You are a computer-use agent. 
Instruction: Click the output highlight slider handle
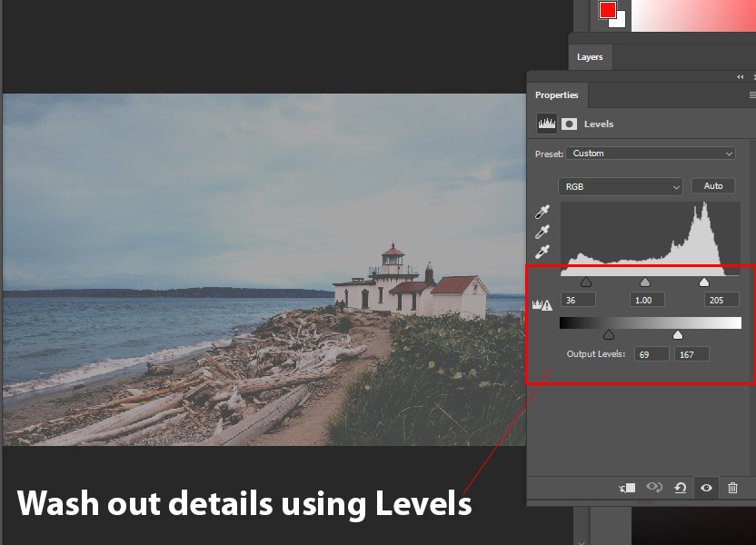tap(678, 335)
